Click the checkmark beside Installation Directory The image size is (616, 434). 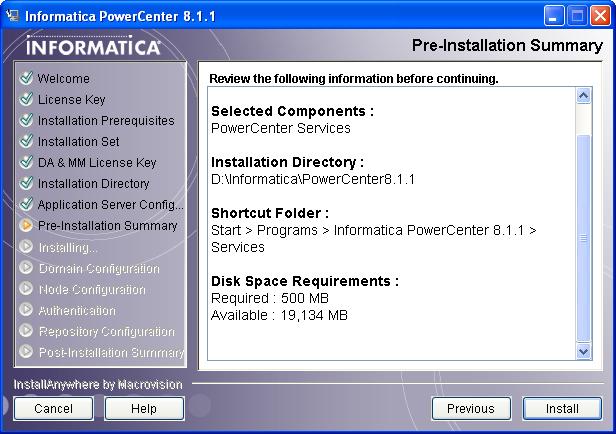click(x=26, y=183)
